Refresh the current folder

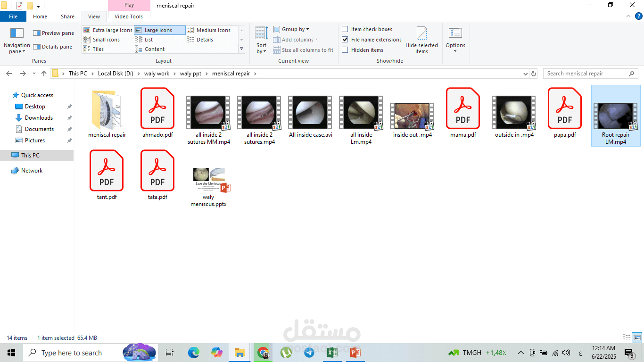click(x=534, y=74)
